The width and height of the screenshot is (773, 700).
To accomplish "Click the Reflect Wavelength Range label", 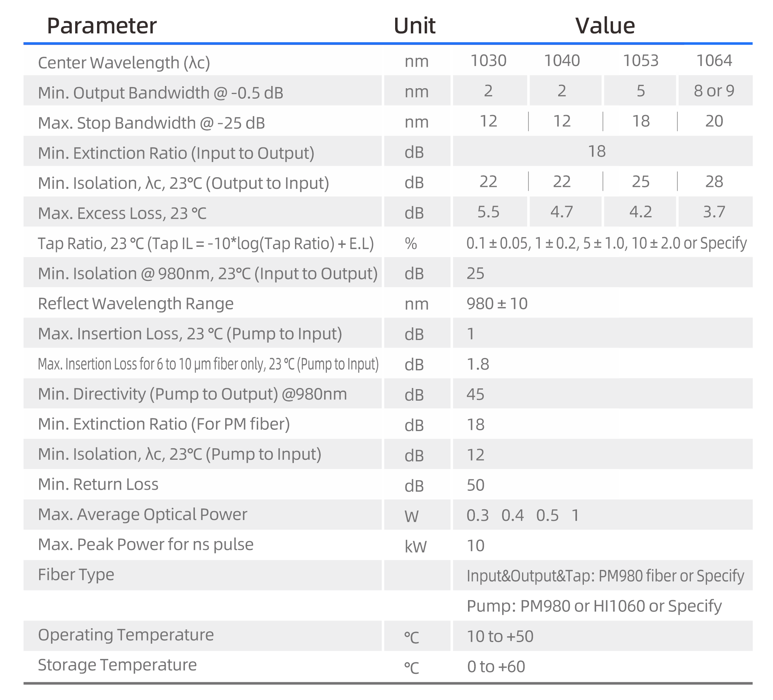I will click(x=135, y=304).
